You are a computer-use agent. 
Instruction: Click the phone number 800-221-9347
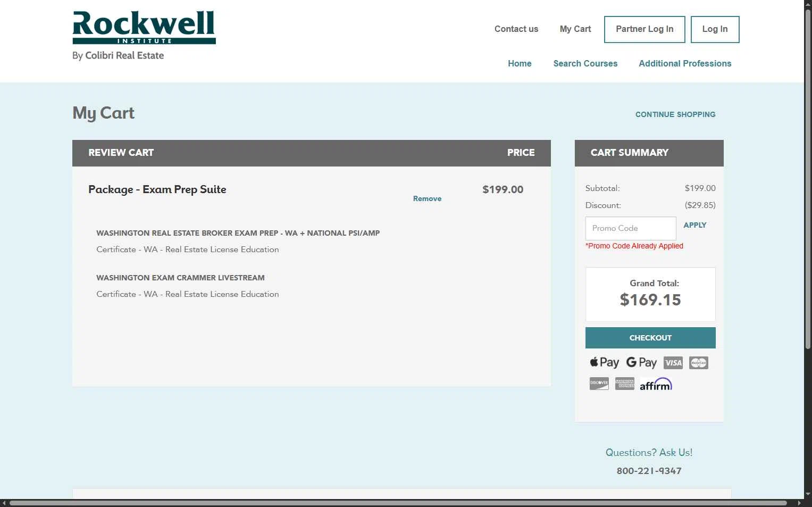coord(649,471)
